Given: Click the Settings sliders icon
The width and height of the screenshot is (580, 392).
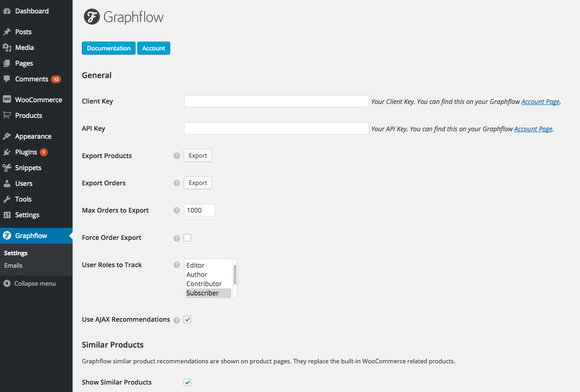Looking at the screenshot, I should click(7, 215).
